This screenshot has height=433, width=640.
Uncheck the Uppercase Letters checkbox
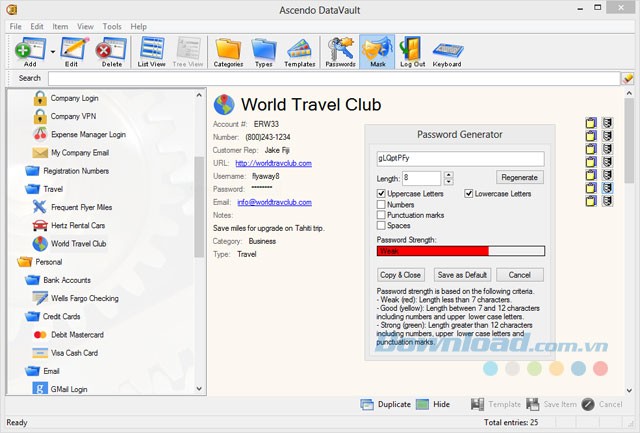pyautogui.click(x=381, y=193)
